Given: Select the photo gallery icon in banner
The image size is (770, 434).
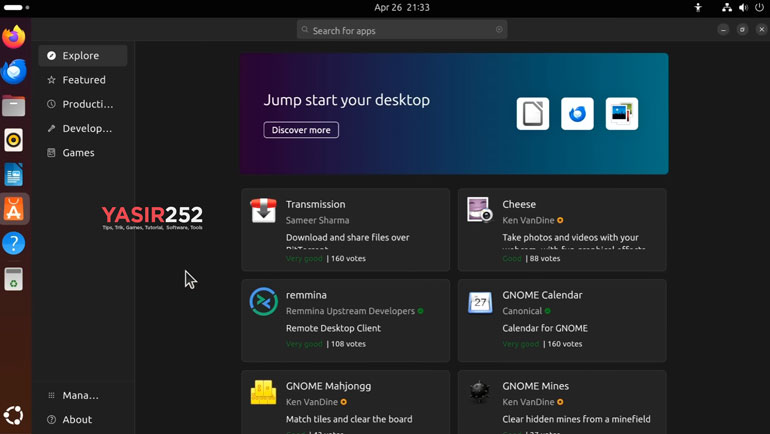Looking at the screenshot, I should pyautogui.click(x=622, y=113).
